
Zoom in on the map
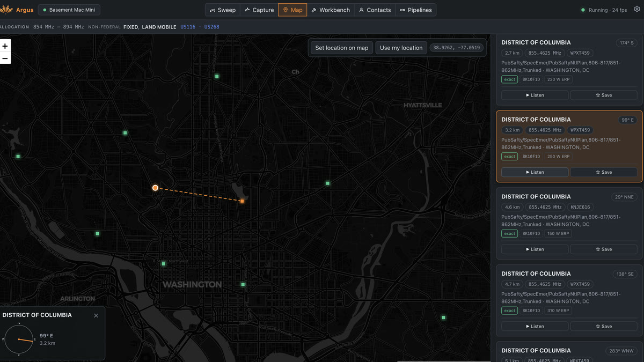tap(5, 46)
